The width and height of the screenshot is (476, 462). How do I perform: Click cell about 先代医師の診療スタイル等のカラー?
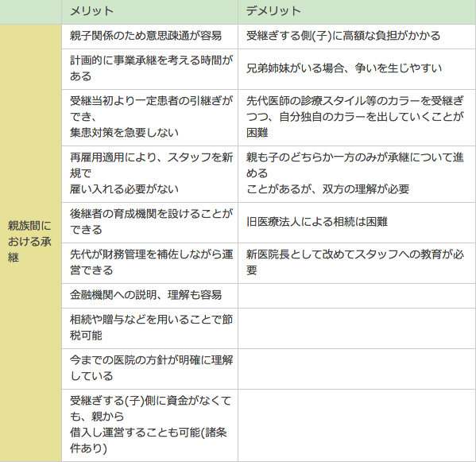pyautogui.click(x=357, y=118)
